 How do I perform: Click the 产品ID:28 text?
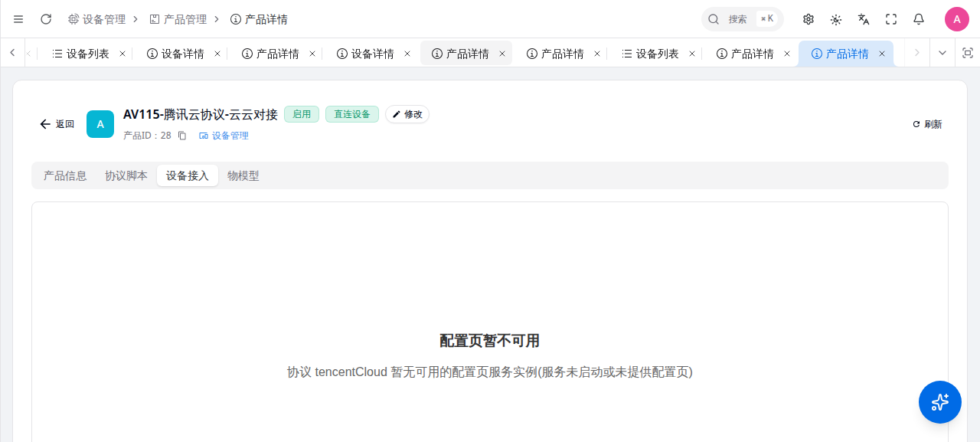point(147,136)
